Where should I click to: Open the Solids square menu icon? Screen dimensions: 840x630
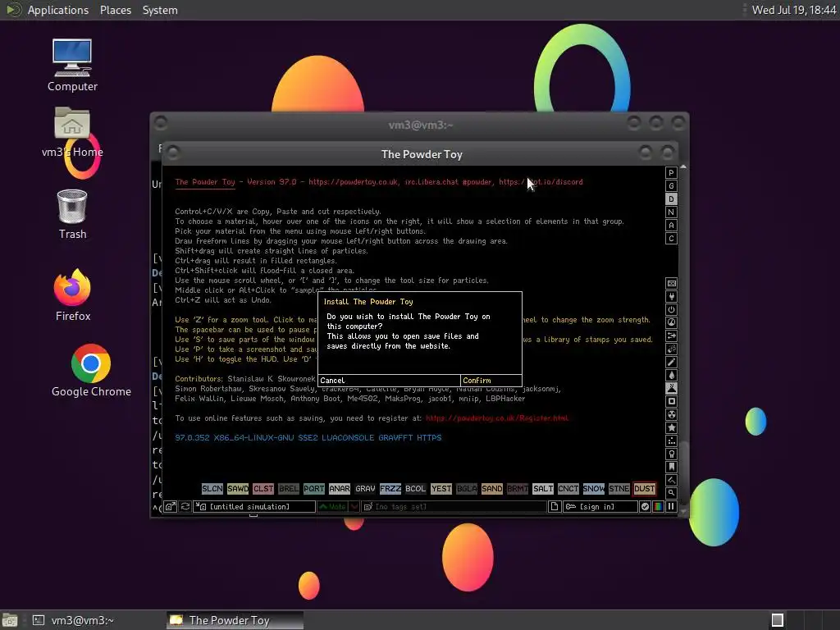coord(671,401)
